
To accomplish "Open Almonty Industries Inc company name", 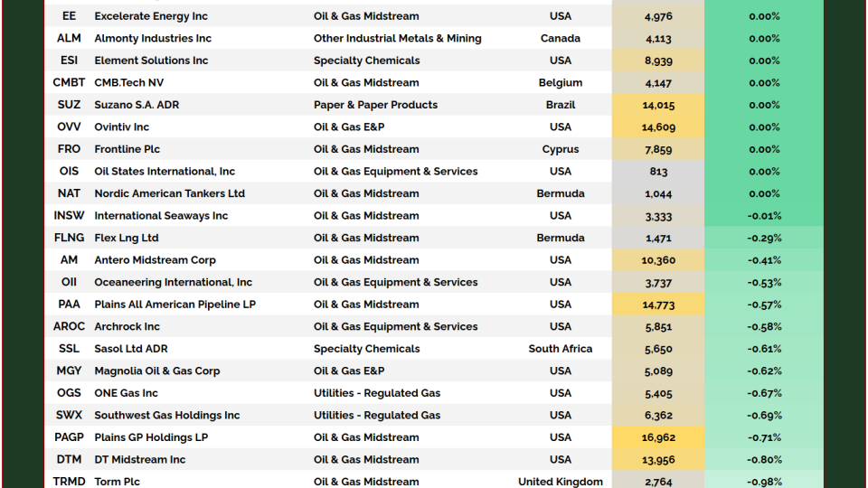I will 153,39.
